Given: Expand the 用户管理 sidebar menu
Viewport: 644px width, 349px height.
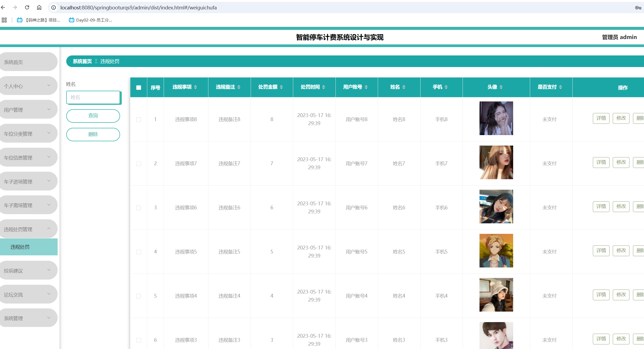Looking at the screenshot, I should (x=28, y=110).
